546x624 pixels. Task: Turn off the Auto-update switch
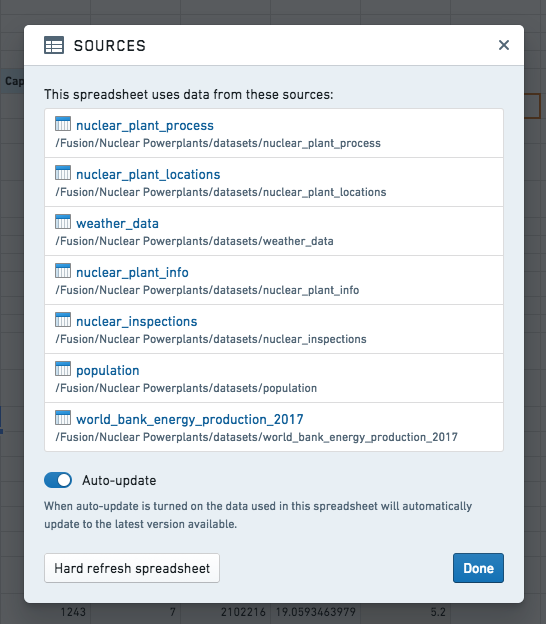(58, 480)
